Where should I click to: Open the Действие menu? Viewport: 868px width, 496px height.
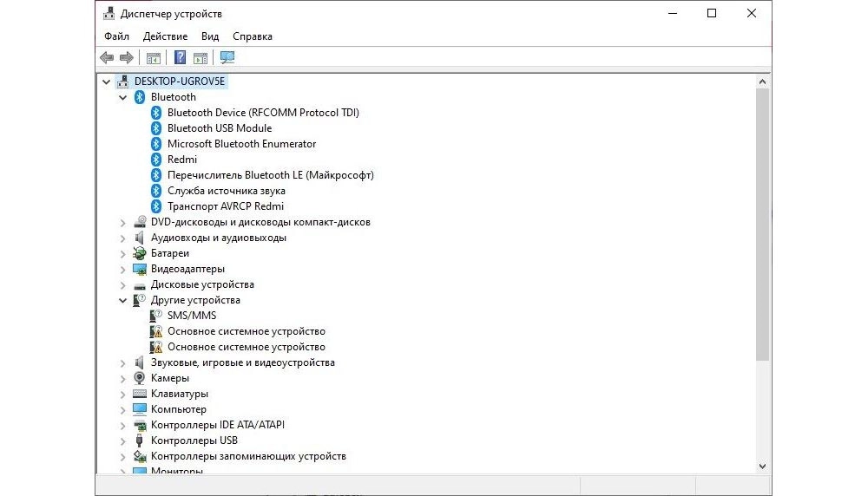165,36
